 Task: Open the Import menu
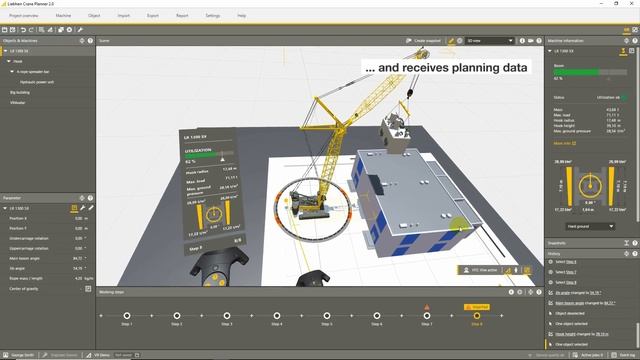click(124, 16)
